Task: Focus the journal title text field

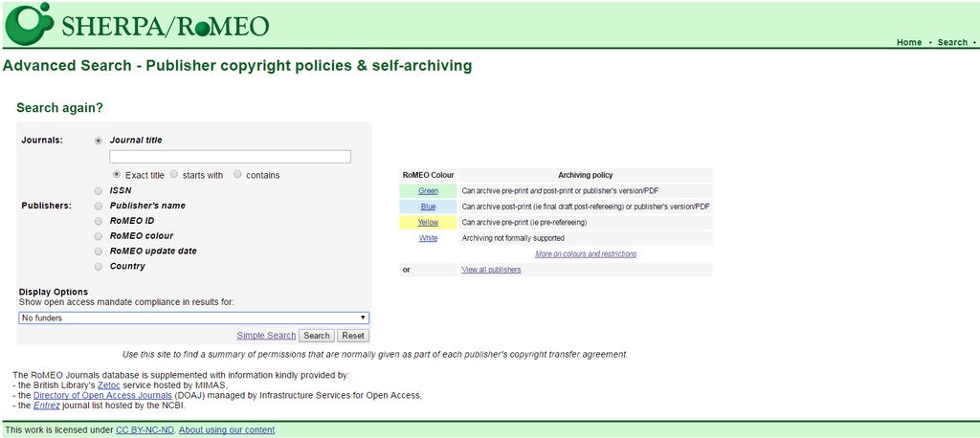Action: coord(230,157)
